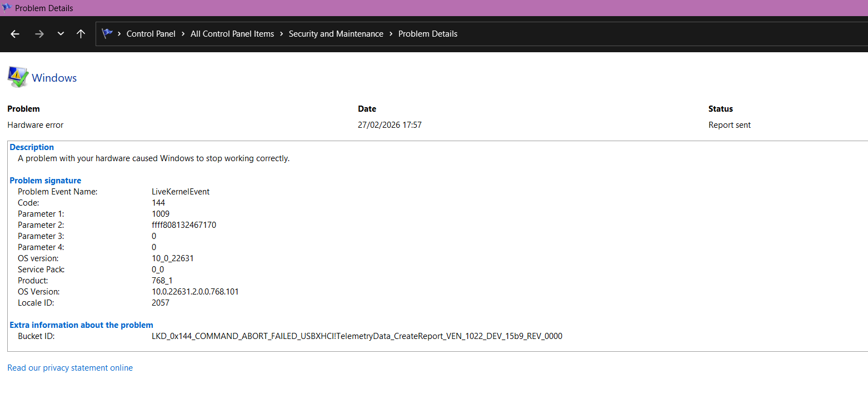Screen dimensions: 868x404
Task: Go back with the left arrow button
Action: click(x=15, y=34)
